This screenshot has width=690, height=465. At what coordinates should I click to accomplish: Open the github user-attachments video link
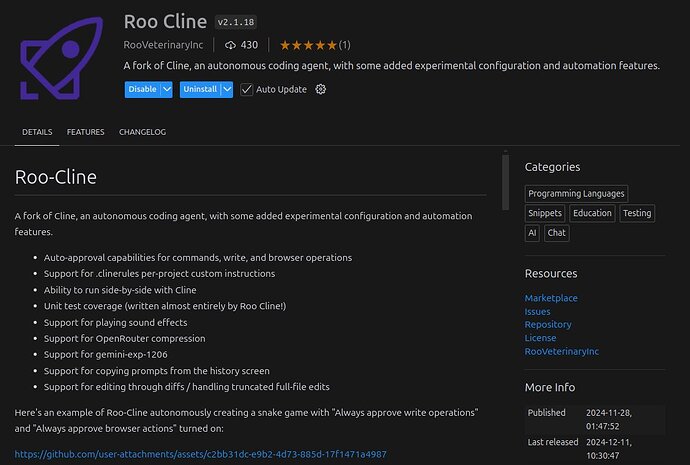tap(201, 454)
